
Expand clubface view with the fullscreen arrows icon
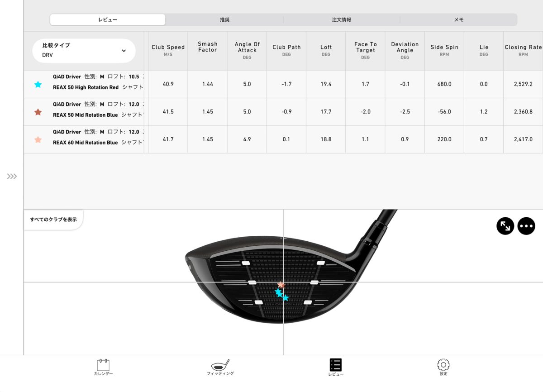point(505,225)
